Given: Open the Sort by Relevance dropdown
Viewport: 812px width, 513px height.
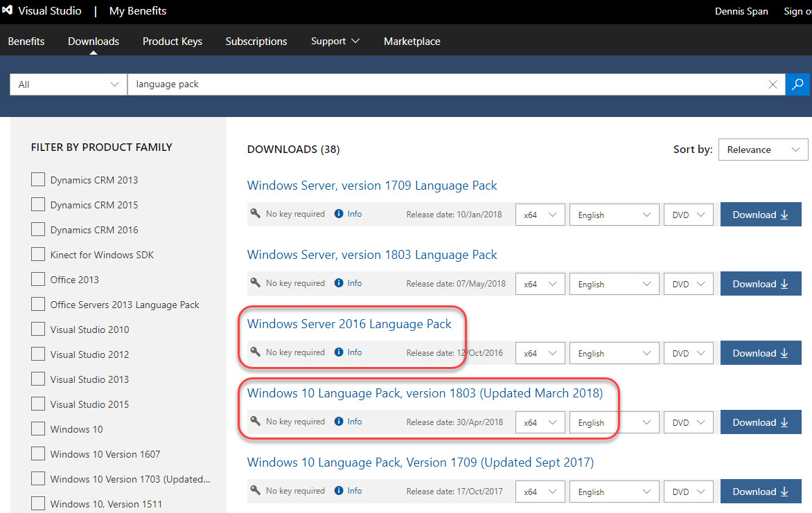Looking at the screenshot, I should 763,150.
